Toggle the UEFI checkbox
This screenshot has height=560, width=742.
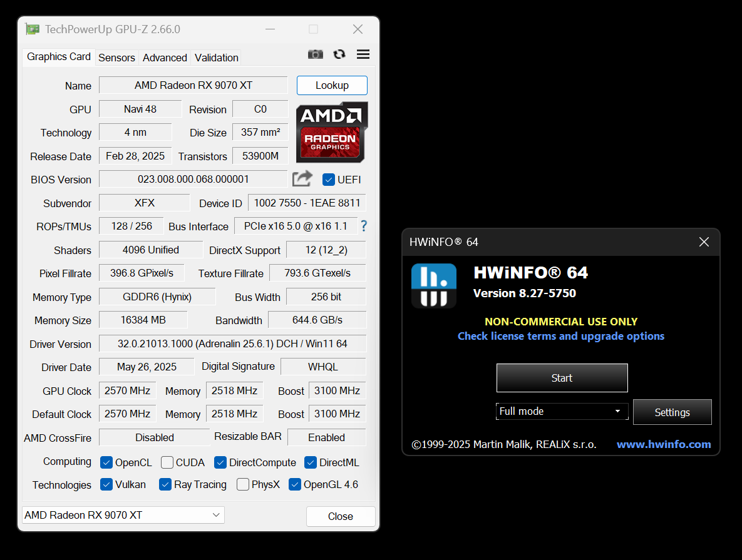[328, 180]
